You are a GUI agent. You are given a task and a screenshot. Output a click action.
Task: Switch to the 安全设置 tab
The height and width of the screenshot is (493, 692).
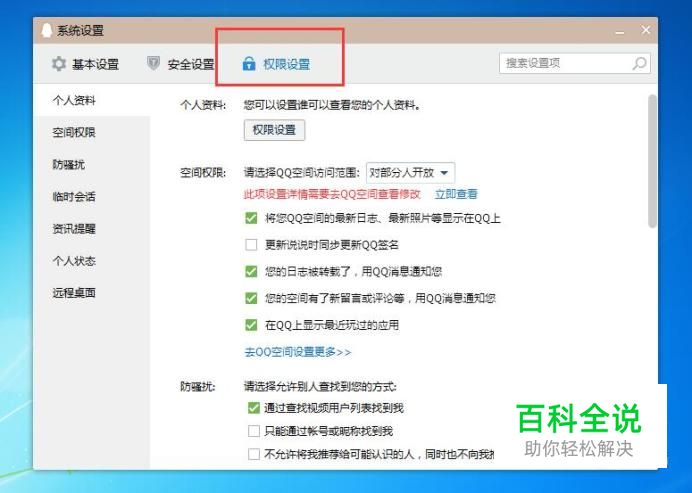click(x=180, y=64)
